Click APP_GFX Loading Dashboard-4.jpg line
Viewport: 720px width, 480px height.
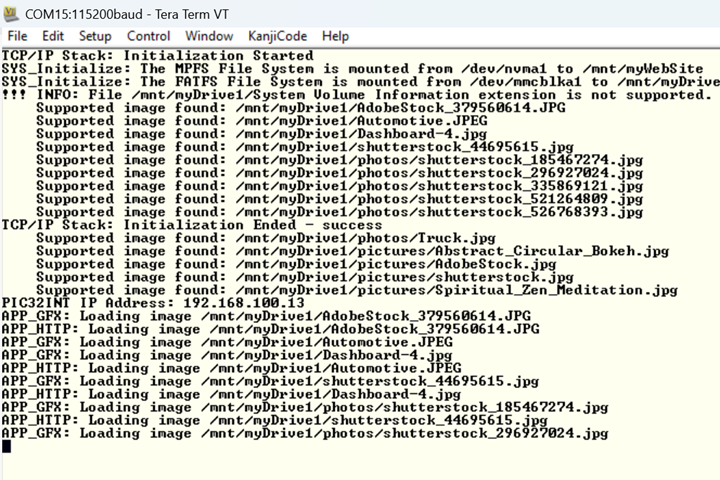click(227, 355)
